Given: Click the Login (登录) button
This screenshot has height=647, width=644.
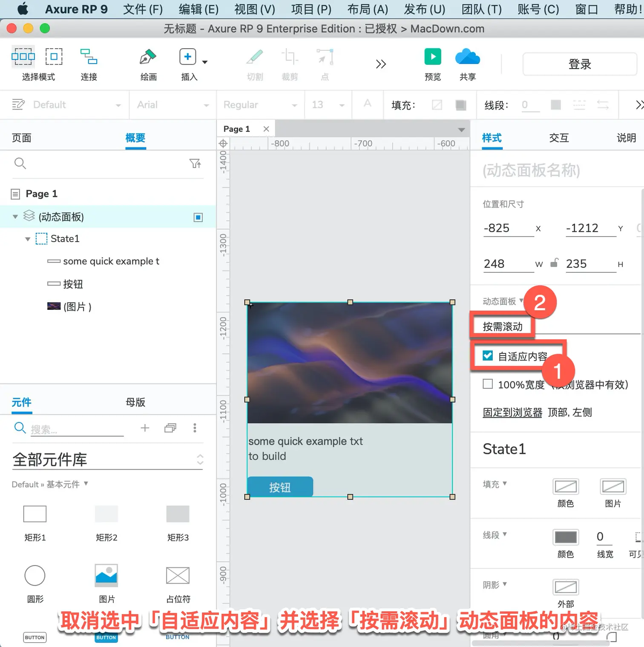Looking at the screenshot, I should 580,64.
